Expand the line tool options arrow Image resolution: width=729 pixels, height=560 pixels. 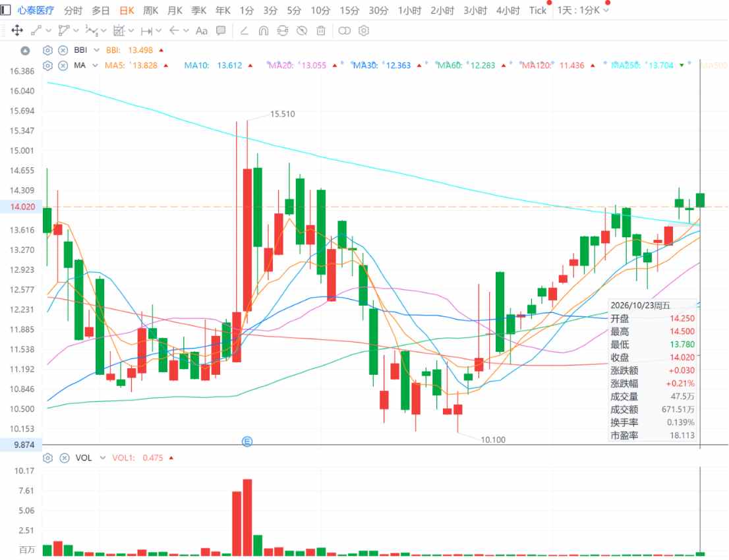[x=48, y=31]
